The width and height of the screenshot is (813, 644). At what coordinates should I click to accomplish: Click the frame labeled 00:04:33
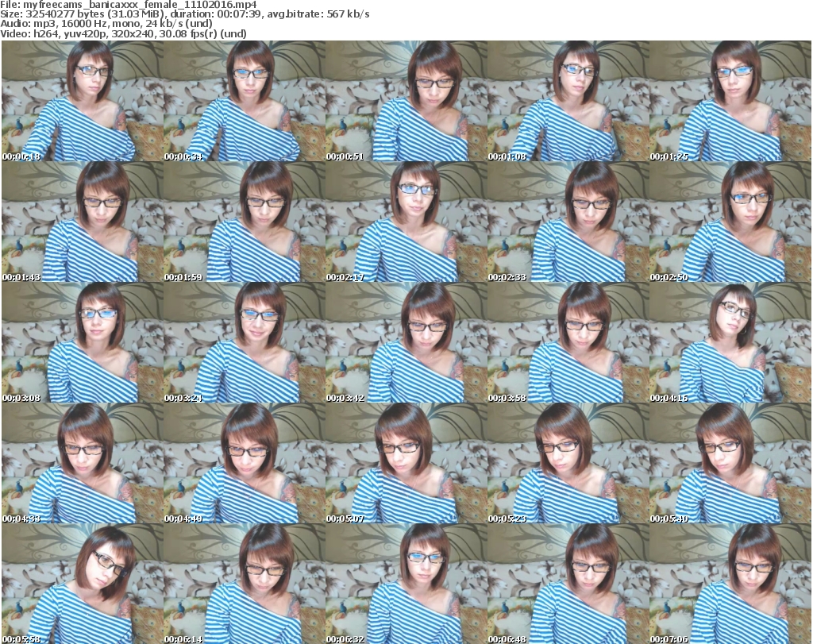pos(82,464)
